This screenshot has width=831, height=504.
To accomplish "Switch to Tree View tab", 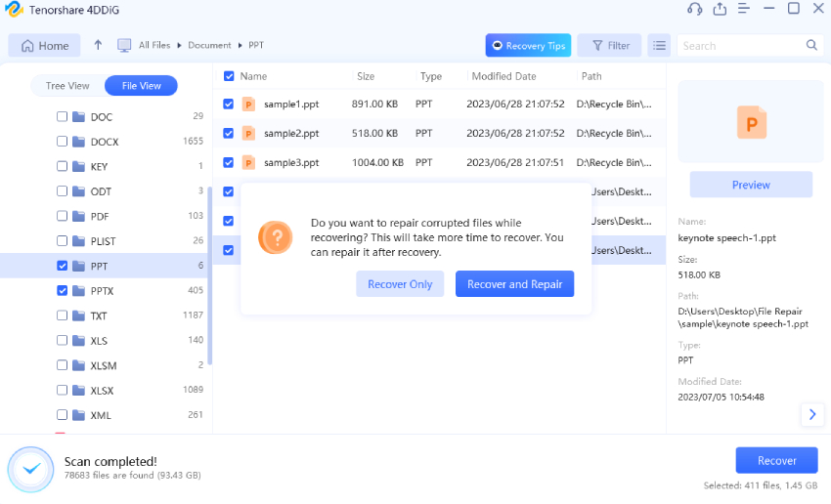I will [x=67, y=86].
